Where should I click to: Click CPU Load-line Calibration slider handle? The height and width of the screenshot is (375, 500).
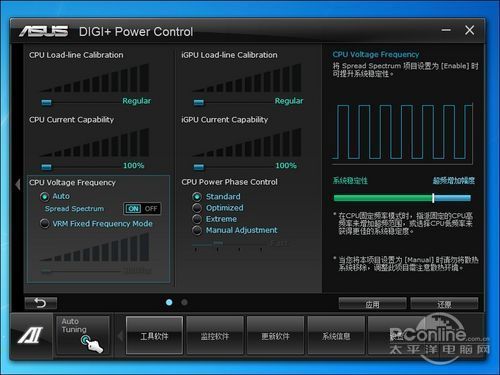tap(46, 102)
